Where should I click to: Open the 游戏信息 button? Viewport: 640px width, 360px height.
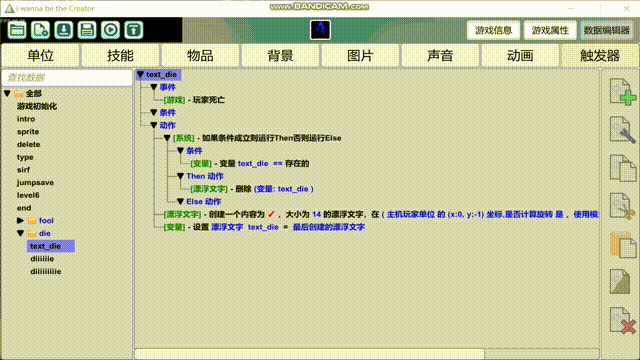[x=493, y=30]
